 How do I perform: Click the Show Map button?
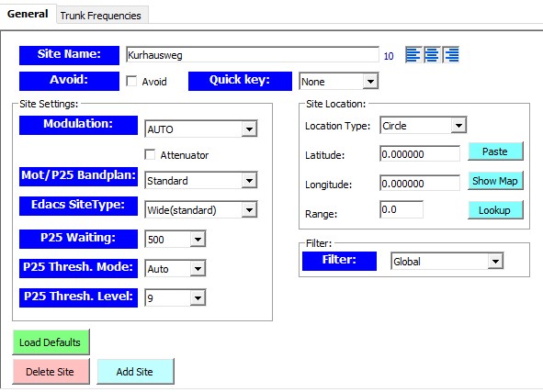point(495,181)
